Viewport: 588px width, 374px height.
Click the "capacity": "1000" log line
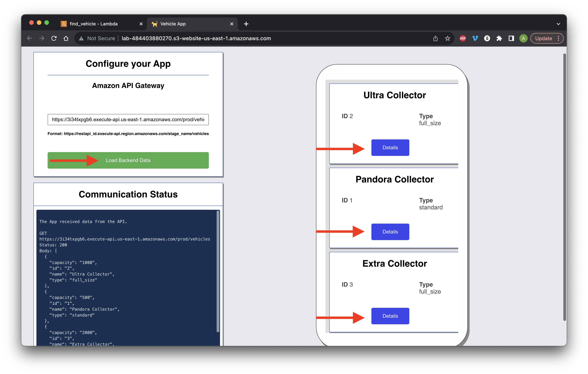coord(73,263)
